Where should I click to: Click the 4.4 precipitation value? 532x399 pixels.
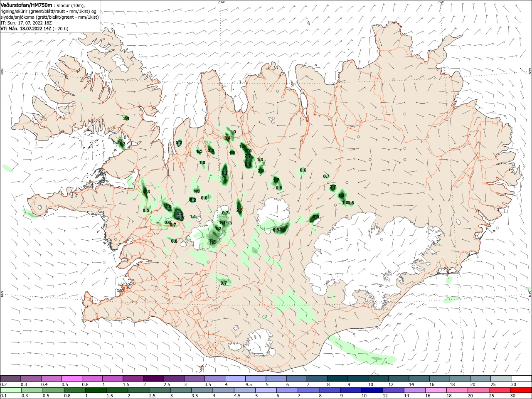click(x=249, y=151)
